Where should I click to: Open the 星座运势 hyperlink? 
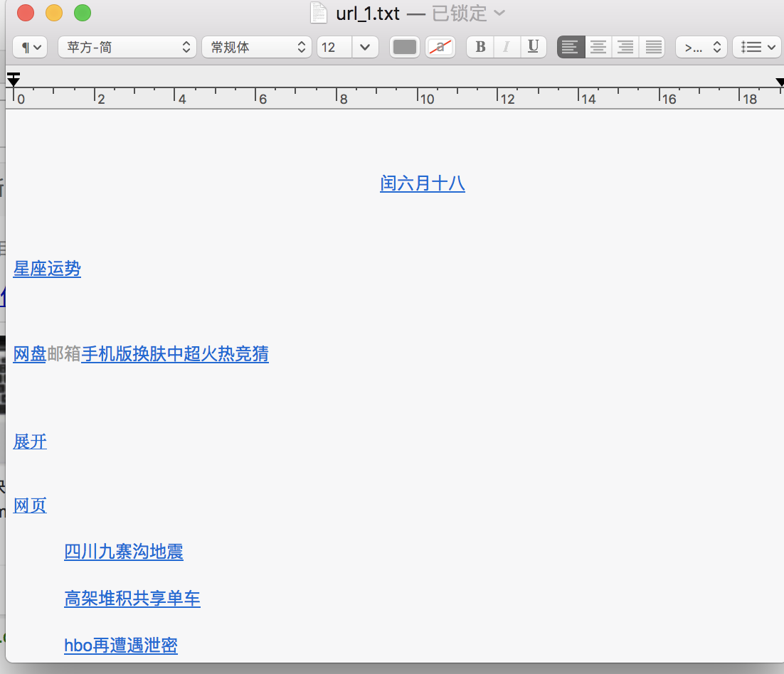click(47, 269)
